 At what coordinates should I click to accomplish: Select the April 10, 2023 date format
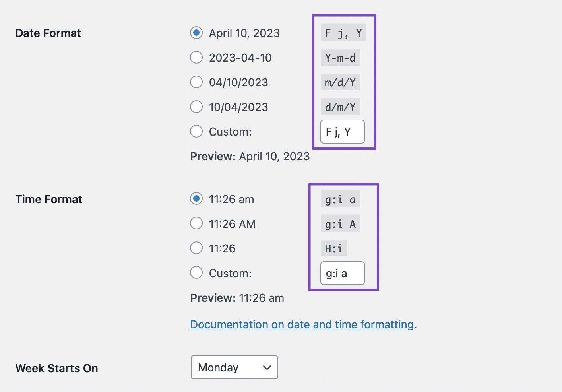196,33
